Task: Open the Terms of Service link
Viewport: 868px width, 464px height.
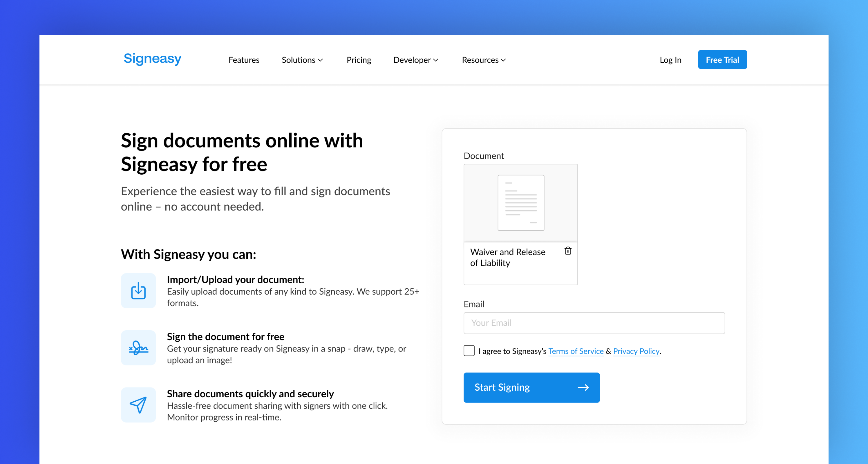Action: coord(576,351)
